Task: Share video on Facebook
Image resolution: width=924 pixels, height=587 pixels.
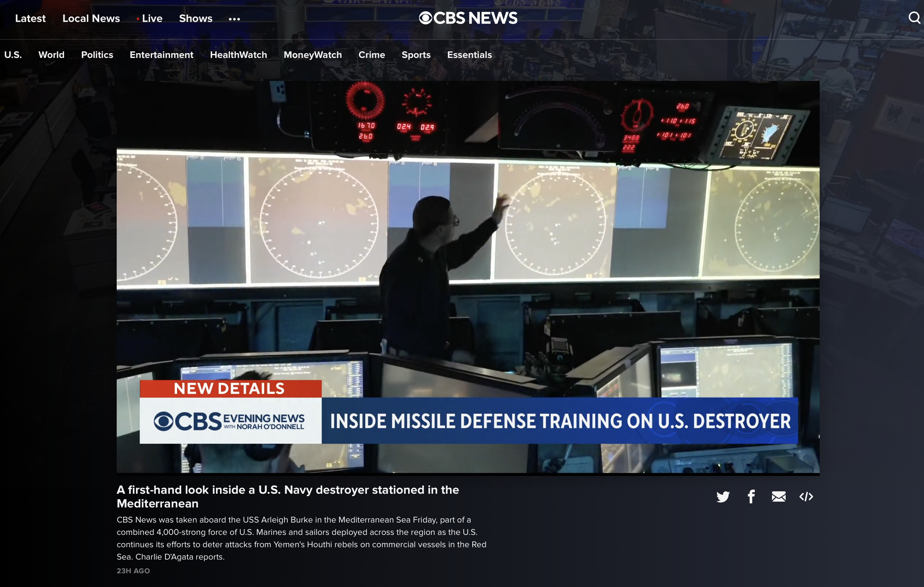Action: pyautogui.click(x=751, y=496)
